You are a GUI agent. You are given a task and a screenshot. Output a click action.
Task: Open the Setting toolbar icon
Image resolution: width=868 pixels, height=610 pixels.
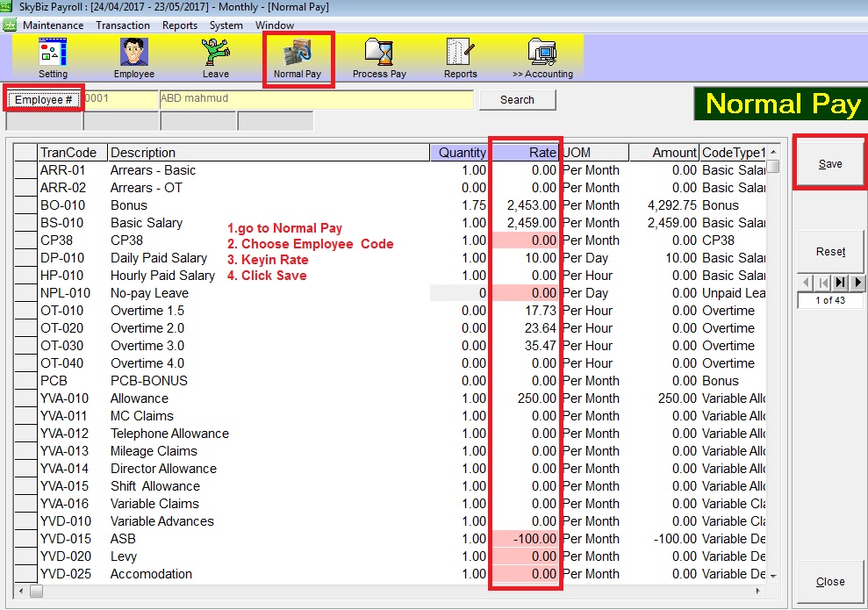[x=53, y=59]
